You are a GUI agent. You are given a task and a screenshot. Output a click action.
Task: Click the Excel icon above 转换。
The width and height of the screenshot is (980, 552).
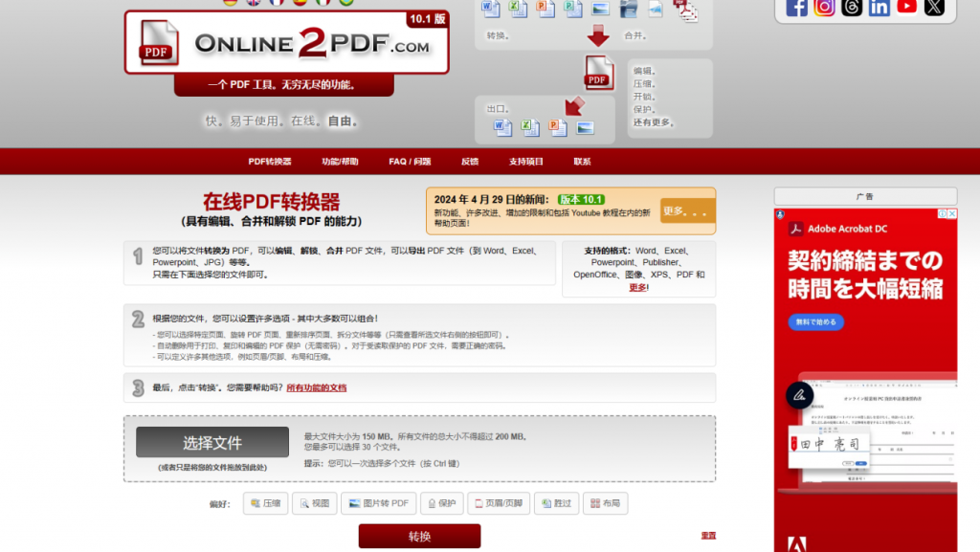click(x=518, y=9)
